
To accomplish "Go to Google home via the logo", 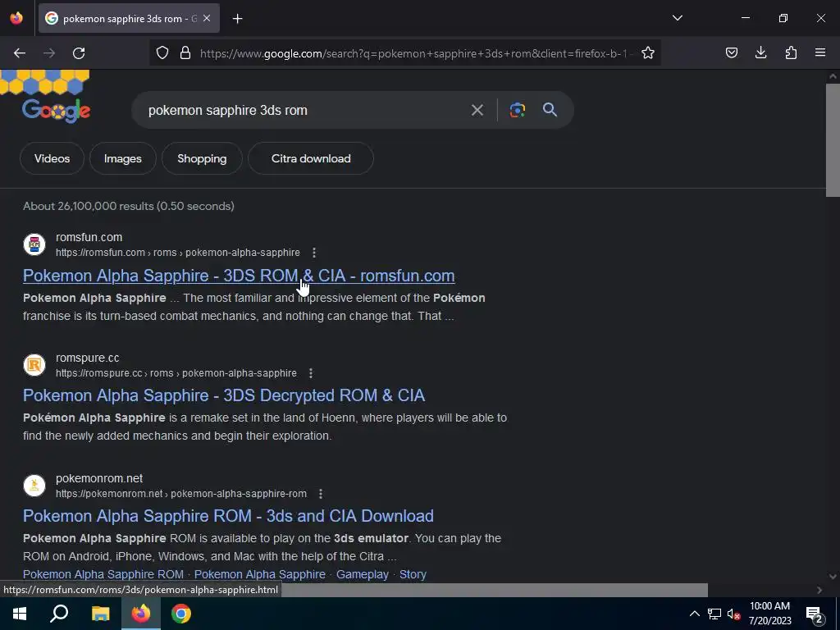I will point(56,111).
